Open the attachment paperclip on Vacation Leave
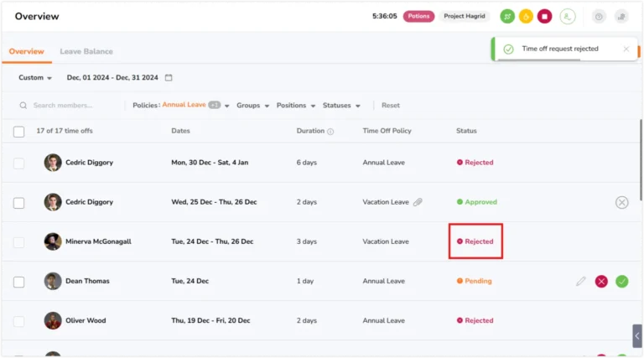644x358 pixels. click(x=418, y=202)
